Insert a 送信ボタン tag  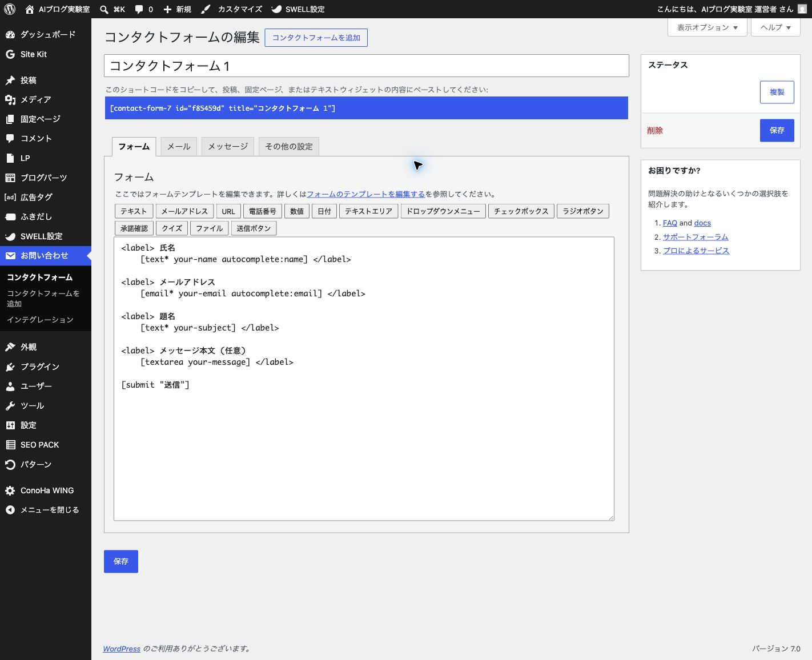pyautogui.click(x=254, y=228)
